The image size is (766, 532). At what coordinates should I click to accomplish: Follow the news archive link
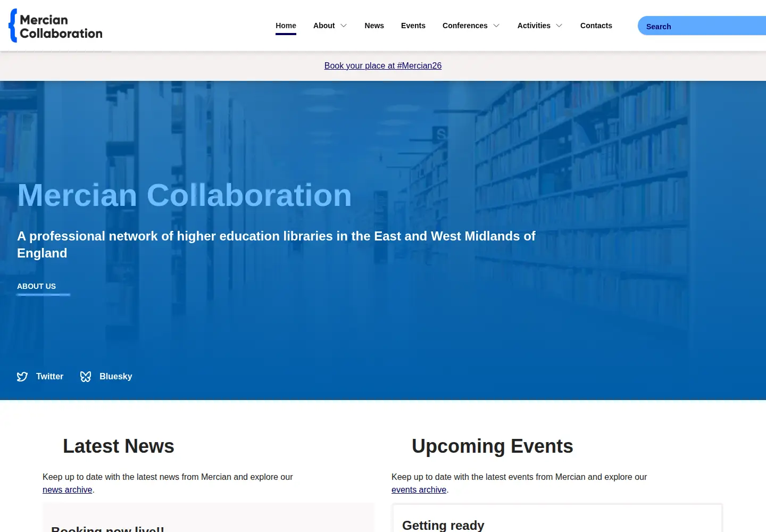(x=68, y=489)
